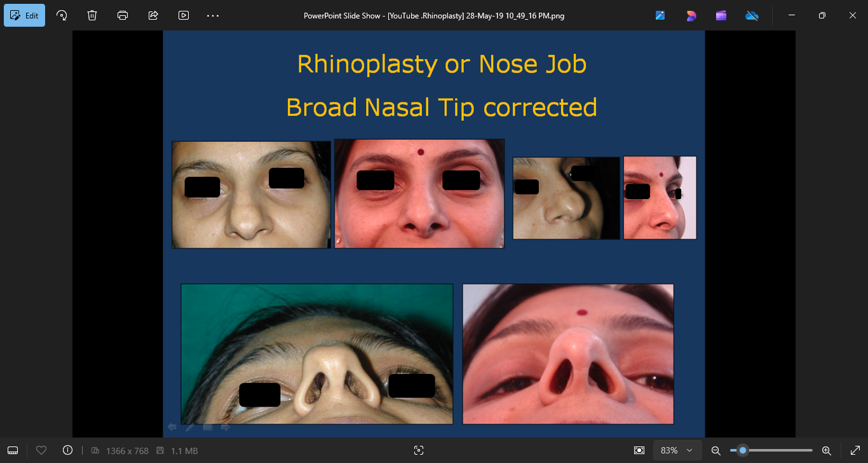Delete the photo with the trash icon
The height and width of the screenshot is (463, 868).
click(92, 15)
